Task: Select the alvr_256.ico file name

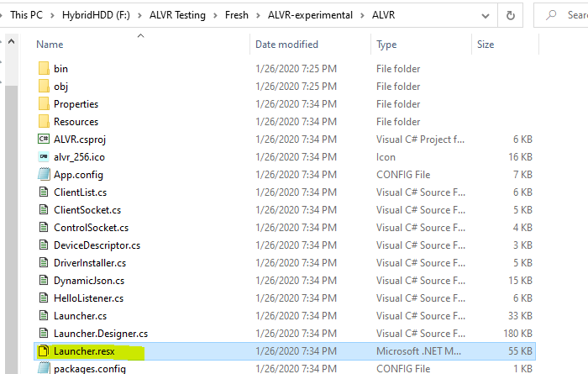Action: click(79, 157)
